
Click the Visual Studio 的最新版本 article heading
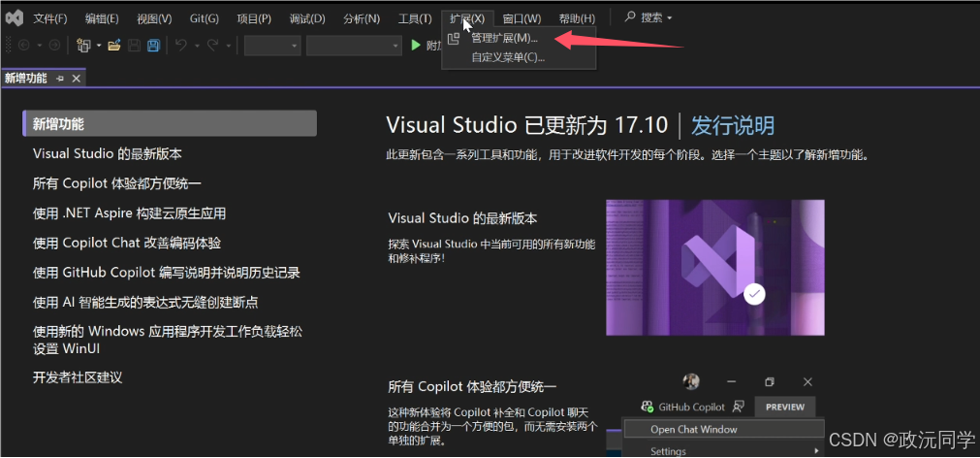(x=462, y=218)
